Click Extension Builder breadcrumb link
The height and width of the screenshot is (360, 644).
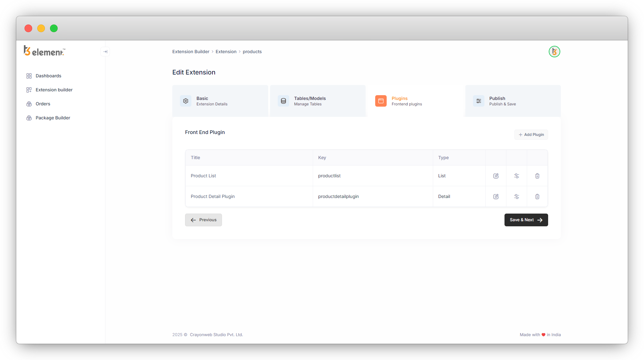pyautogui.click(x=191, y=52)
